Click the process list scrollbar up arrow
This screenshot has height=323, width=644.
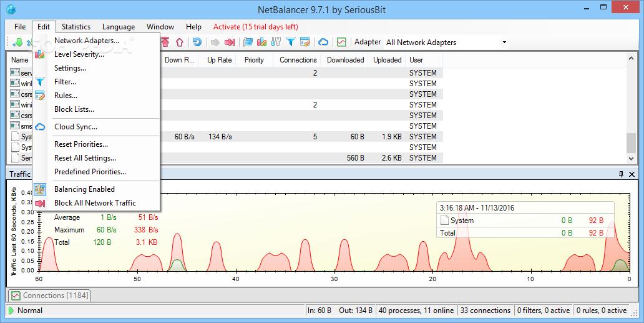point(632,59)
